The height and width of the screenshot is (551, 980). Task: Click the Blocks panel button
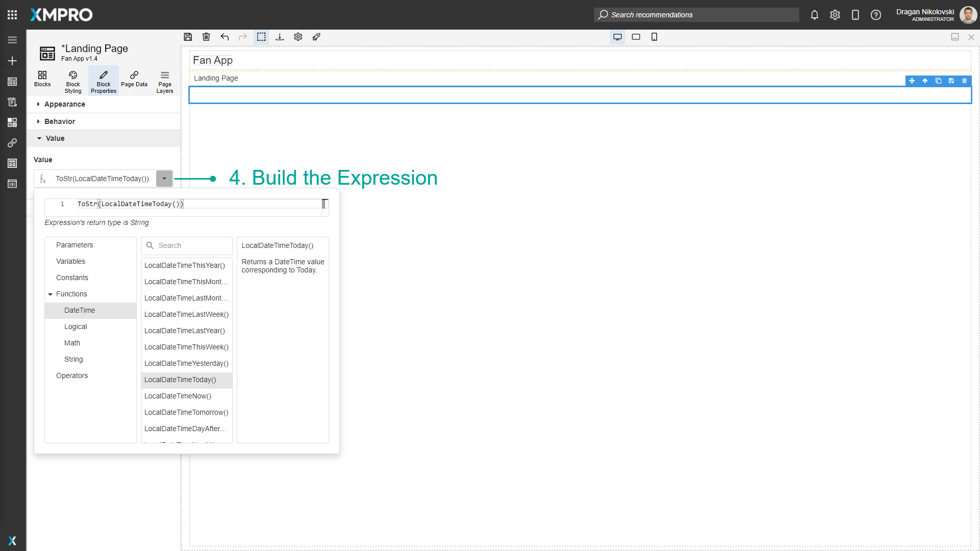tap(42, 81)
